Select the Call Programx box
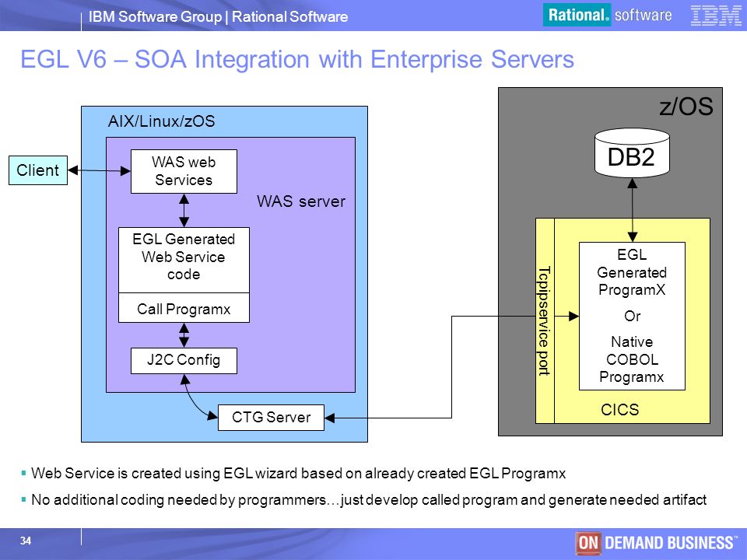 (184, 308)
